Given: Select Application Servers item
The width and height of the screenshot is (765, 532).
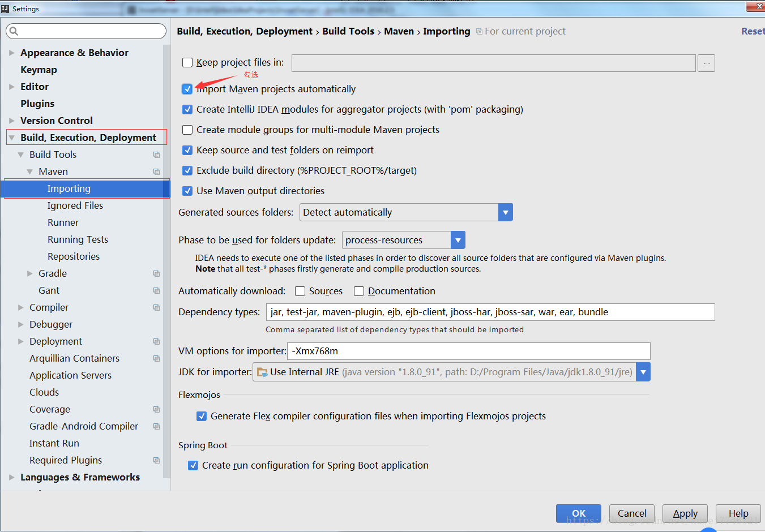Looking at the screenshot, I should pos(70,375).
